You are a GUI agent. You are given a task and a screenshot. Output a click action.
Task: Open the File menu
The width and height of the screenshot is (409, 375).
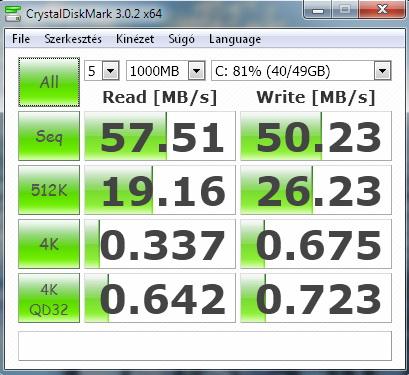point(21,39)
